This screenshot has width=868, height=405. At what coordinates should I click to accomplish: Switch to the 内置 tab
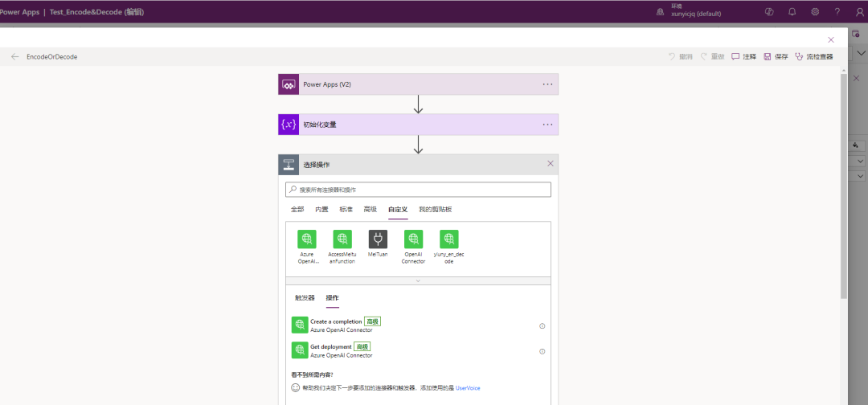pos(321,209)
